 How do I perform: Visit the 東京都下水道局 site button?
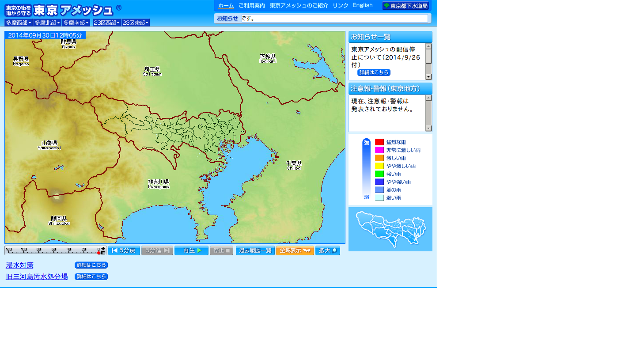[x=405, y=6]
